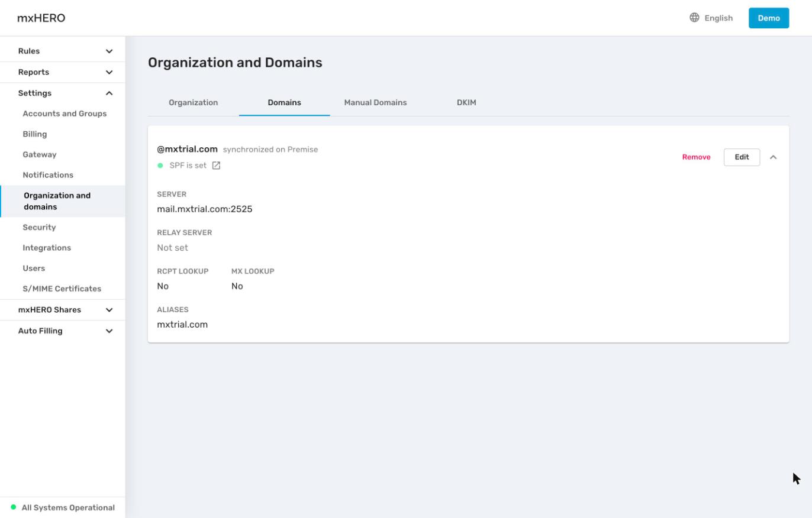Select the Domains tab

(x=285, y=102)
